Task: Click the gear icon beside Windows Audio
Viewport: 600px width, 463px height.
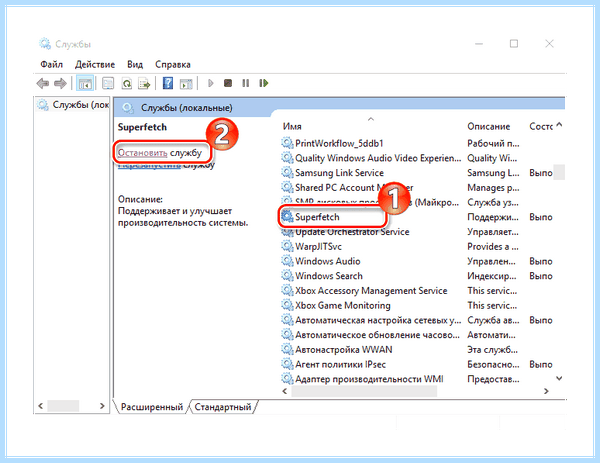Action: pyautogui.click(x=287, y=261)
